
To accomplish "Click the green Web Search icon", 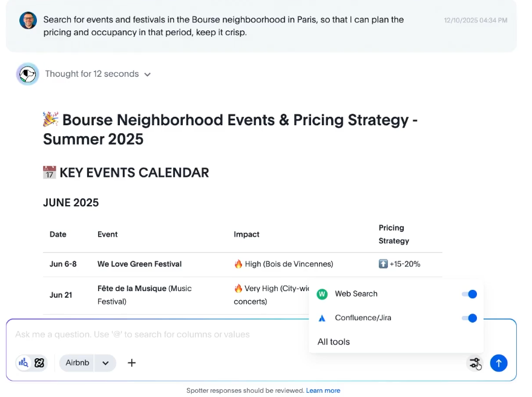I will coord(322,294).
